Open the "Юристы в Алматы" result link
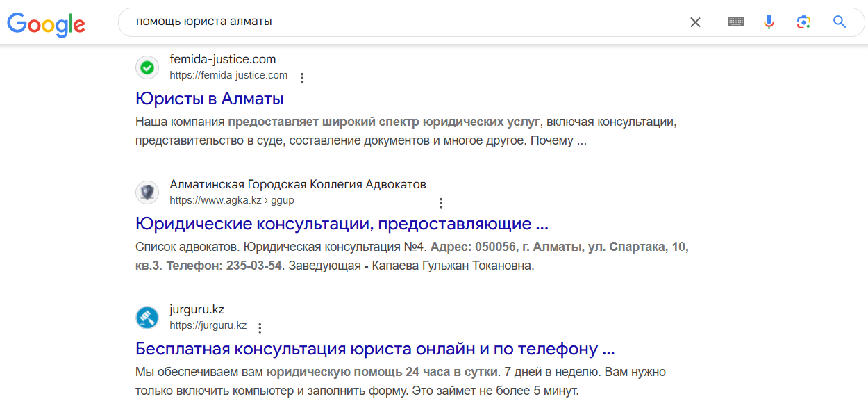The image size is (868, 408). 209,98
